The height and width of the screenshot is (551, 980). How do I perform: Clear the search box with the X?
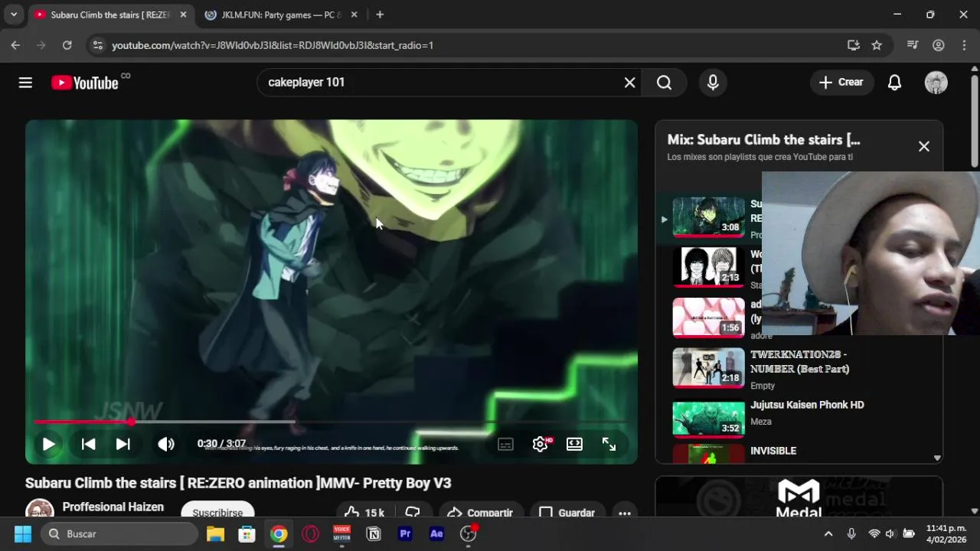629,83
